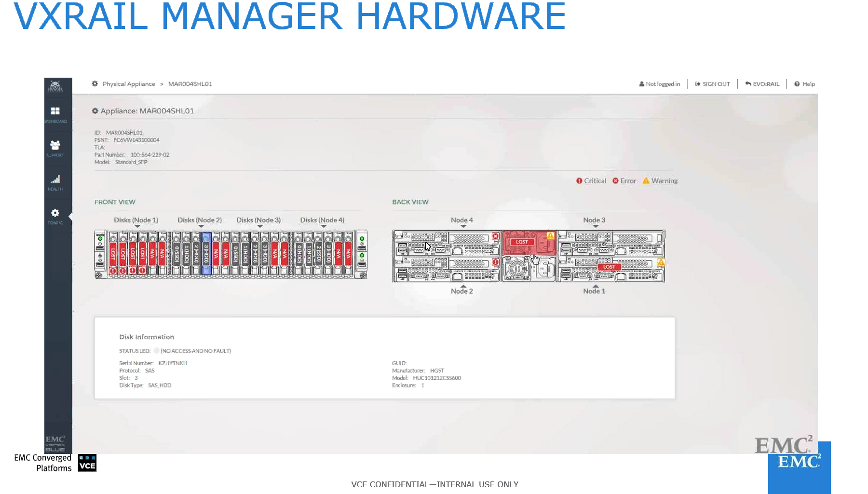The image size is (868, 494).
Task: Click the Physical Appliance breadcrumb link
Action: tap(128, 84)
